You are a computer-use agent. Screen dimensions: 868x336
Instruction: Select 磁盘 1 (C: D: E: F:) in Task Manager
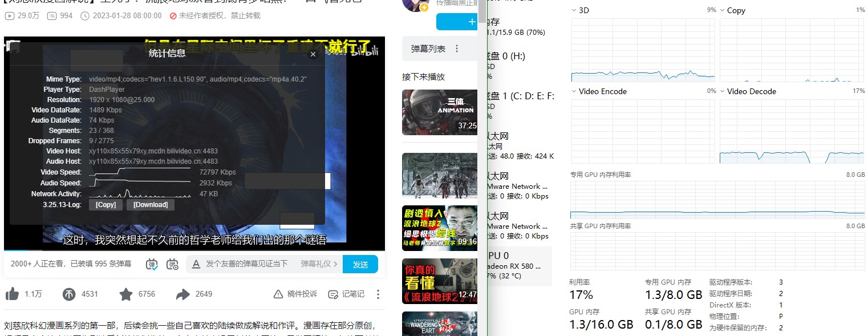point(519,106)
